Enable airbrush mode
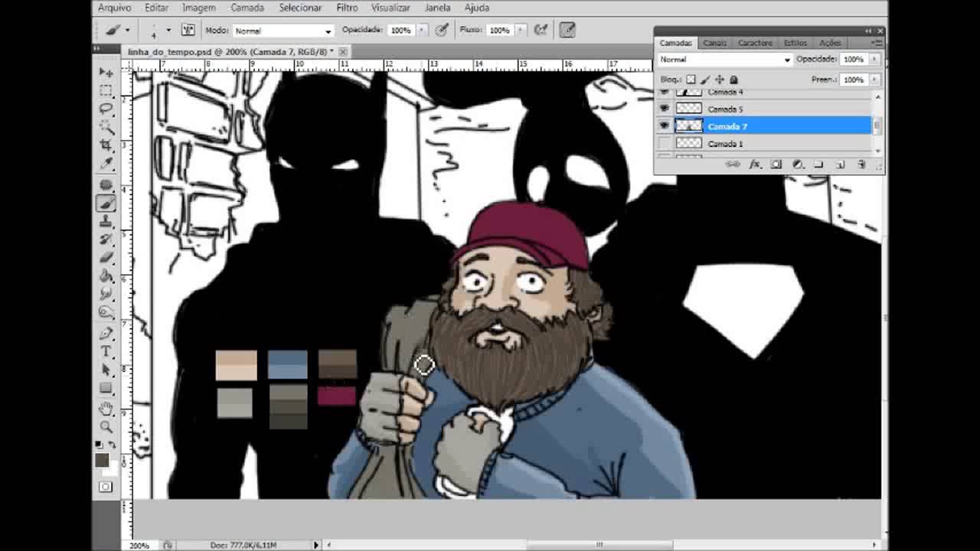The width and height of the screenshot is (980, 551). pyautogui.click(x=541, y=30)
